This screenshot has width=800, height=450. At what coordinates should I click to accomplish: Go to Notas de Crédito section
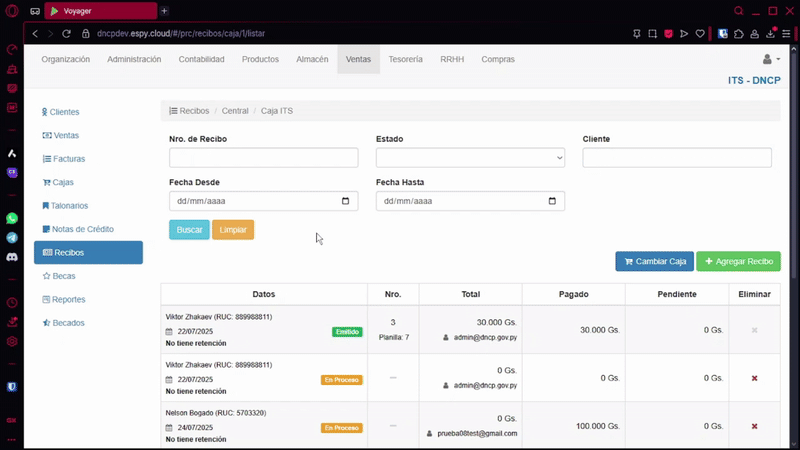[83, 229]
